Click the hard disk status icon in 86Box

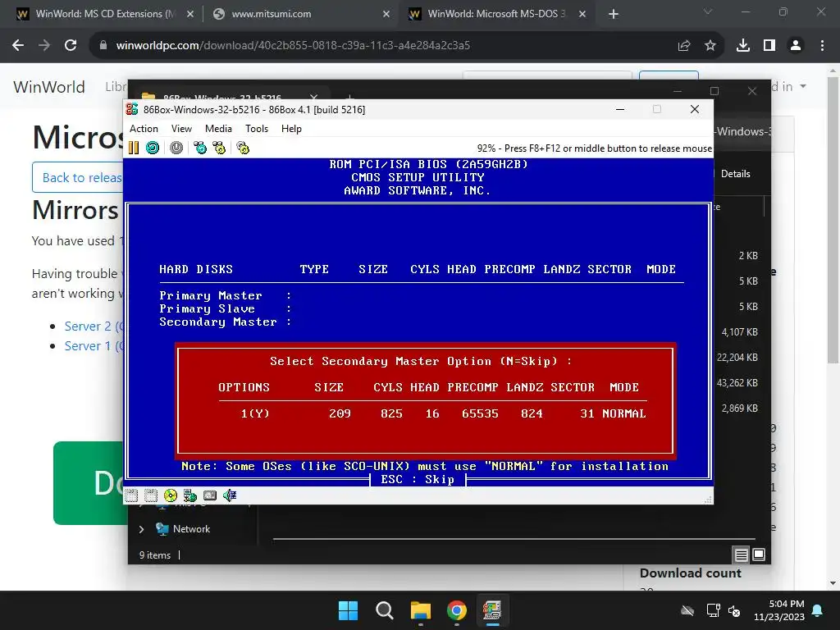209,495
